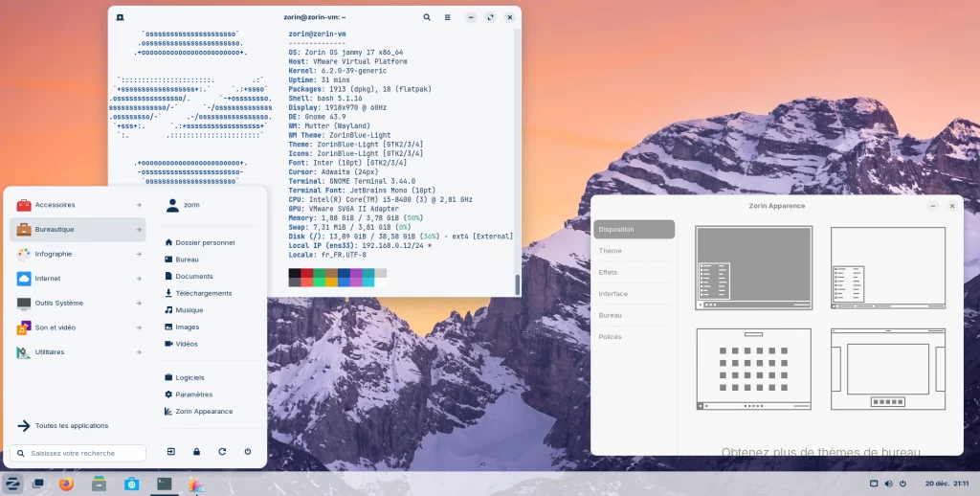The image size is (980, 496).
Task: Choose the grid-style desktop layout thumbnail
Action: coord(753,370)
